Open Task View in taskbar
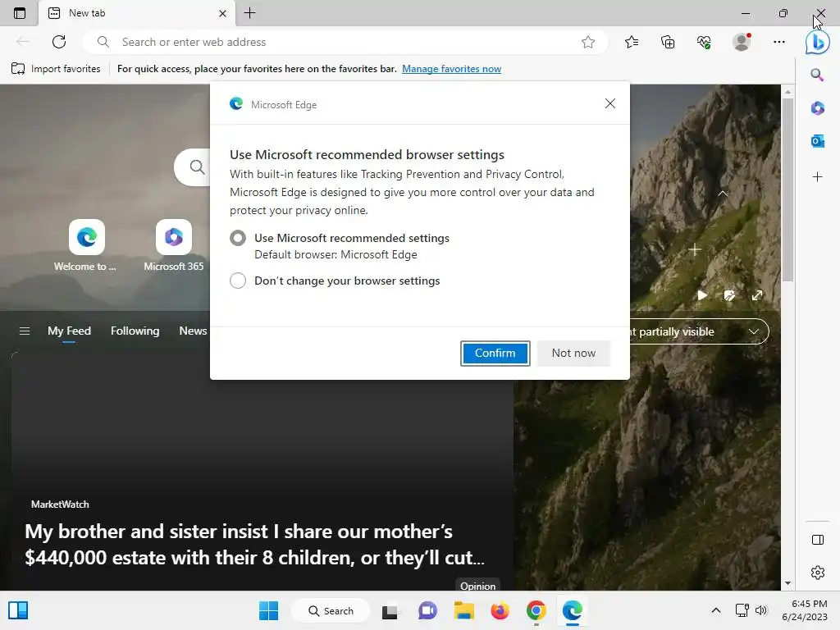Screen dimensions: 840x630 (390, 611)
